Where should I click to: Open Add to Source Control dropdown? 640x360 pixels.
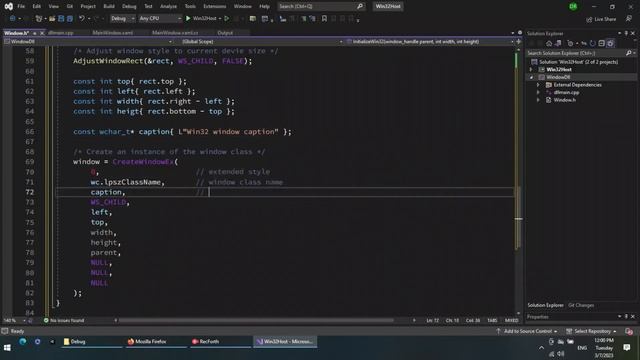(x=527, y=331)
